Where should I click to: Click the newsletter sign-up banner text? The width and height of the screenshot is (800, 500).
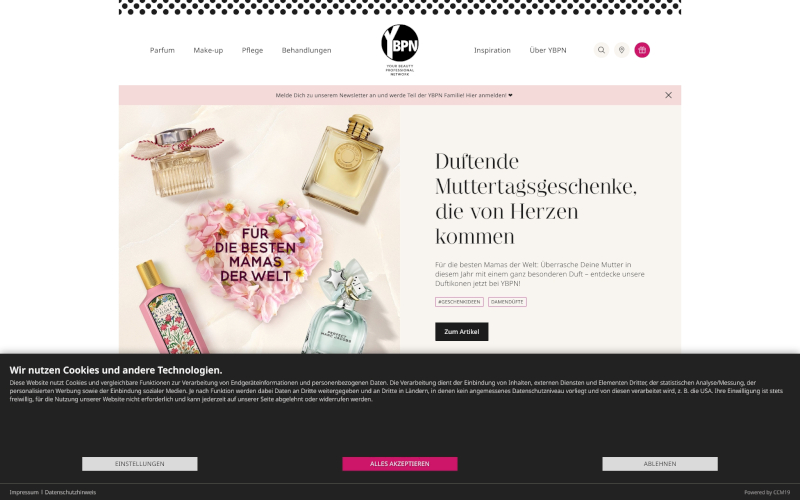394,95
